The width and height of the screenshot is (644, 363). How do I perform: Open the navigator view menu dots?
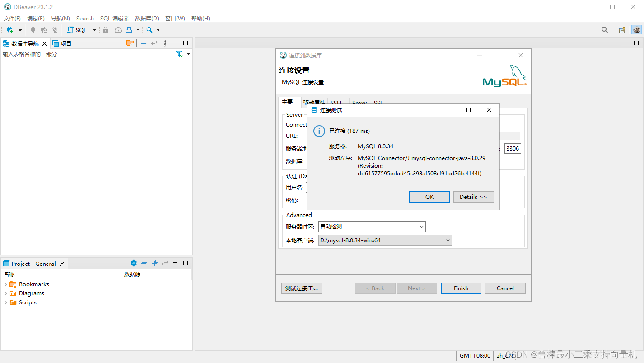click(x=165, y=43)
